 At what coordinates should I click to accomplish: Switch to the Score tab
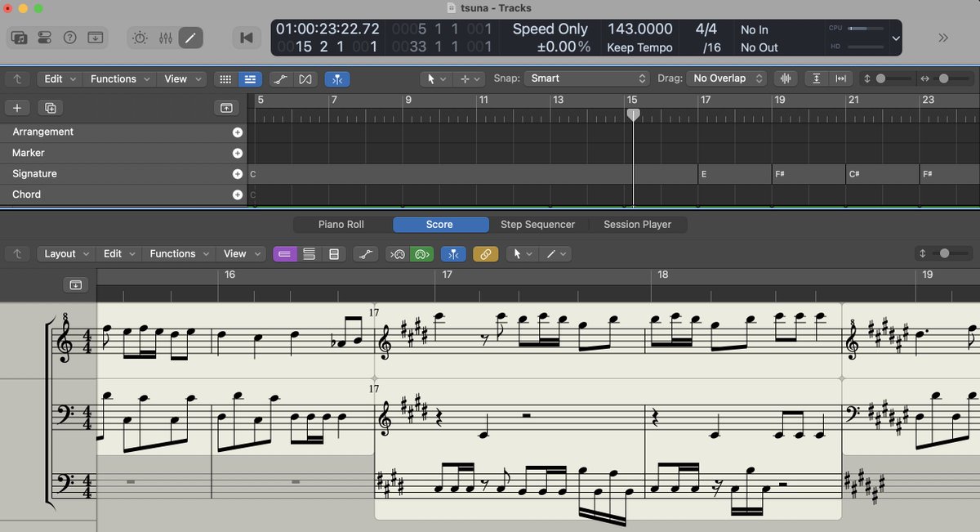[x=439, y=225]
